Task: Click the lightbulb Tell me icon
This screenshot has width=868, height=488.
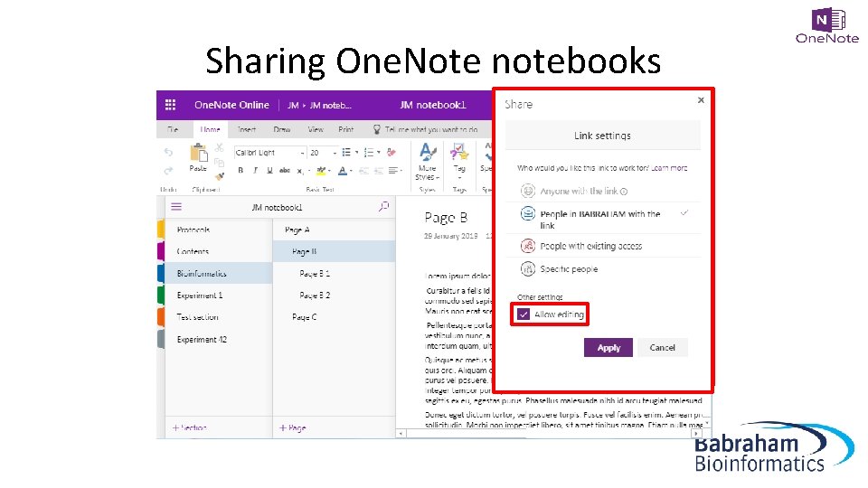Action: [x=376, y=129]
